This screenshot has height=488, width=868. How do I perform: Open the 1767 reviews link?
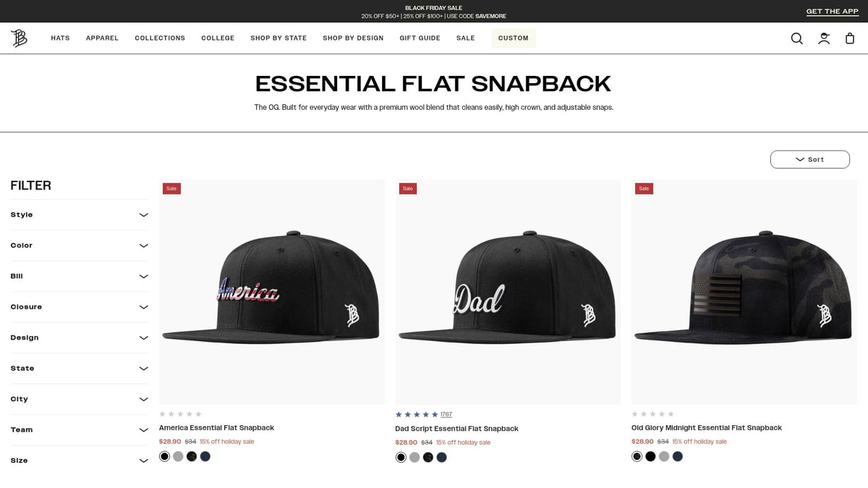446,414
